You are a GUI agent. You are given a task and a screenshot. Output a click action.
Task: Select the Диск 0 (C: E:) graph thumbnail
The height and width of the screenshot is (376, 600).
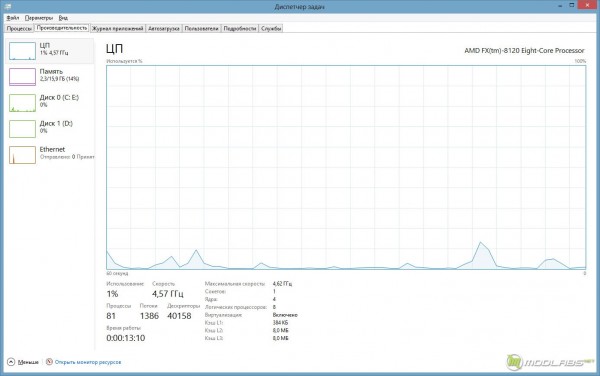click(x=22, y=103)
